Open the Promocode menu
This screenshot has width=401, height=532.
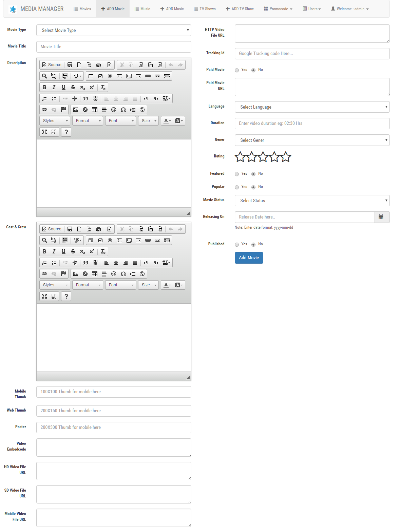click(278, 9)
